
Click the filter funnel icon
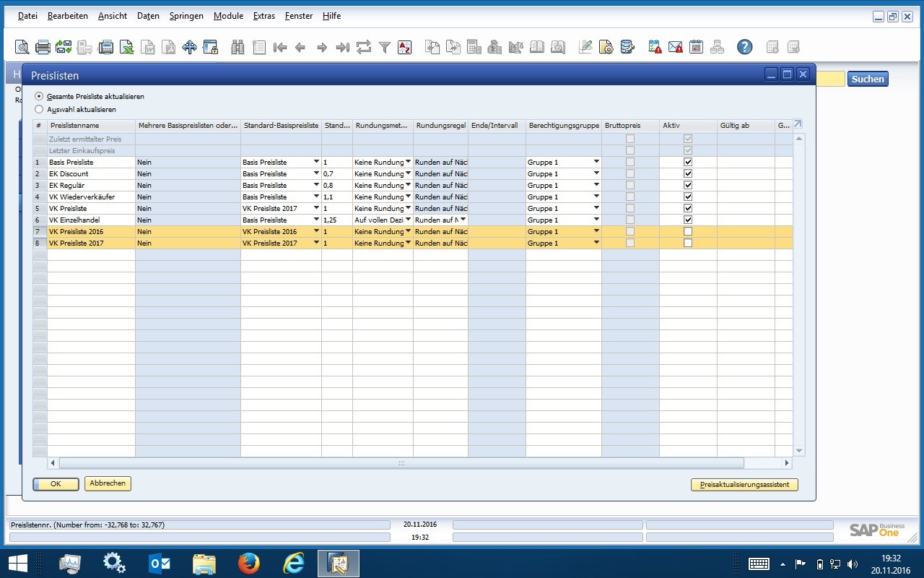(385, 48)
